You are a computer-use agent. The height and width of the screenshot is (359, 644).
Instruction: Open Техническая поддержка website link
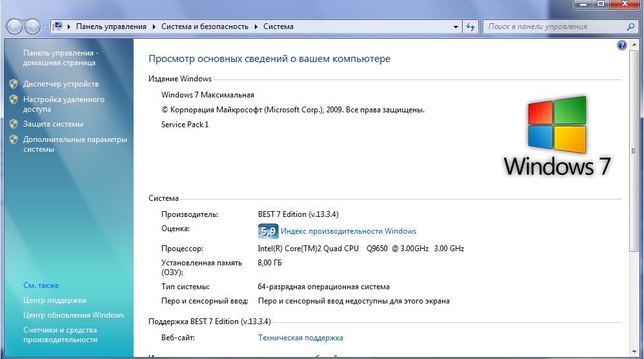tap(301, 338)
